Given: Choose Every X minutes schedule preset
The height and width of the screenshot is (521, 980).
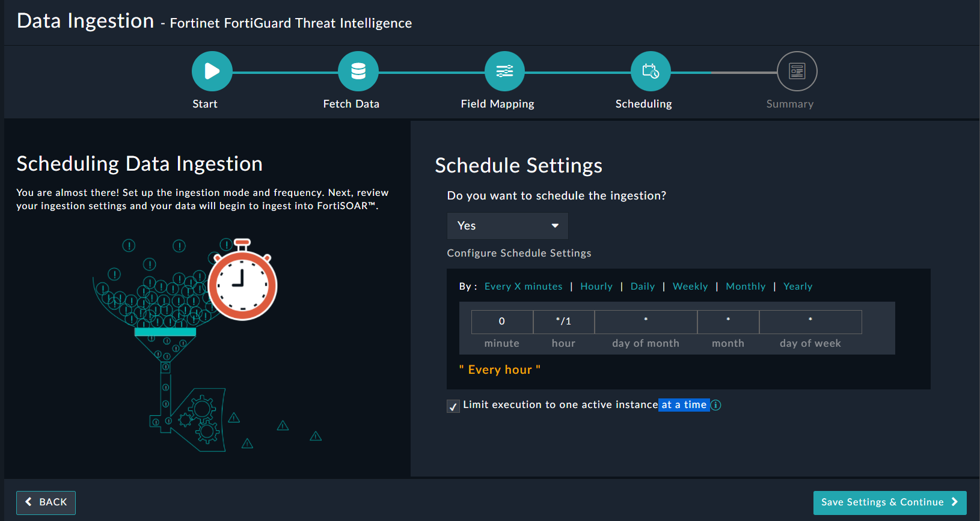Looking at the screenshot, I should point(523,287).
